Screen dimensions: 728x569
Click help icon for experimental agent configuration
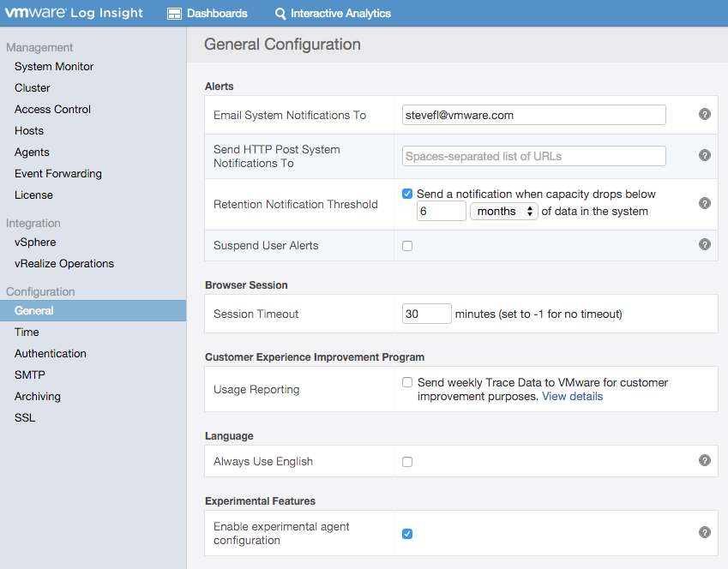click(x=705, y=532)
